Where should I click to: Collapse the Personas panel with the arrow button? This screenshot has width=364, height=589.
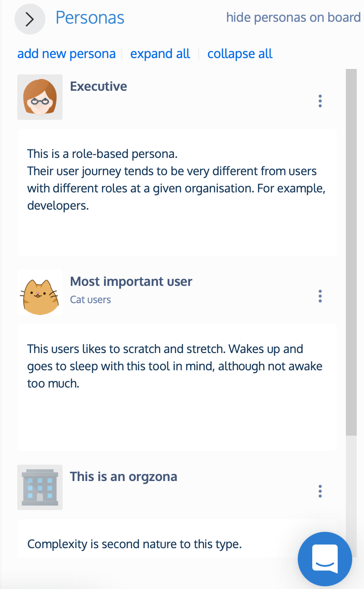[30, 19]
